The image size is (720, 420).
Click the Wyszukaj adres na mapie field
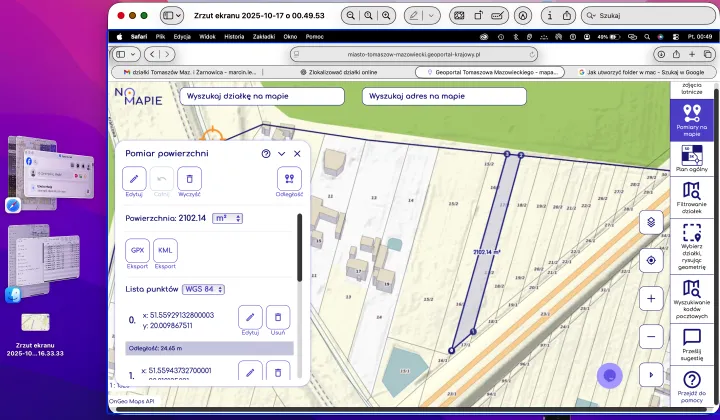443,96
